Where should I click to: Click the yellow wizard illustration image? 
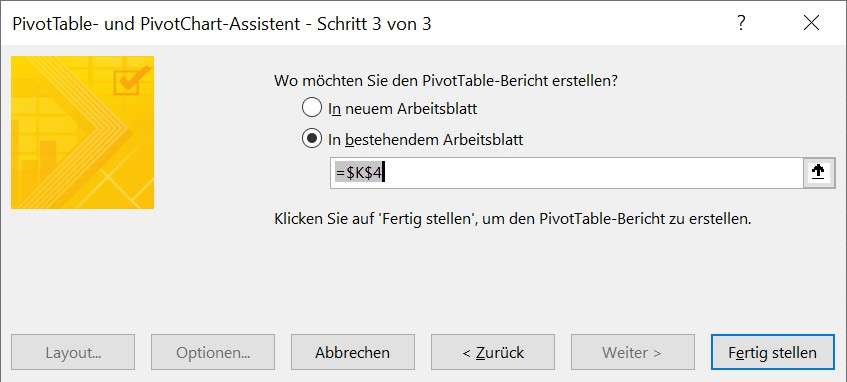tap(82, 132)
